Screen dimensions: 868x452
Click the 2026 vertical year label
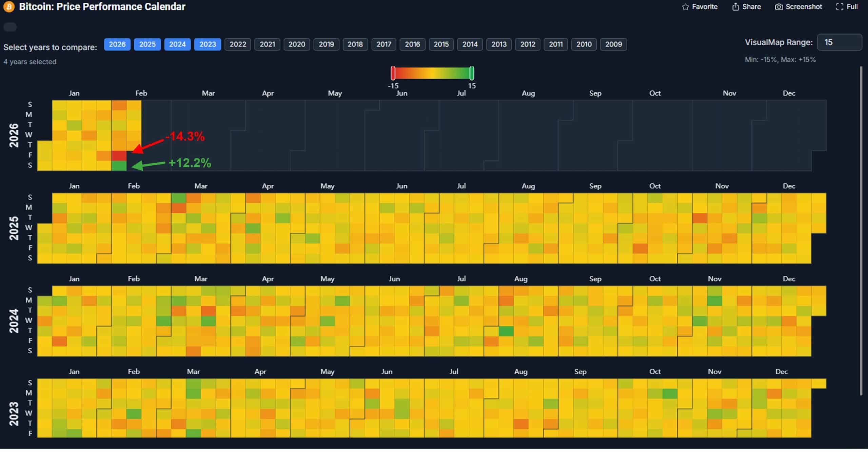coord(14,136)
